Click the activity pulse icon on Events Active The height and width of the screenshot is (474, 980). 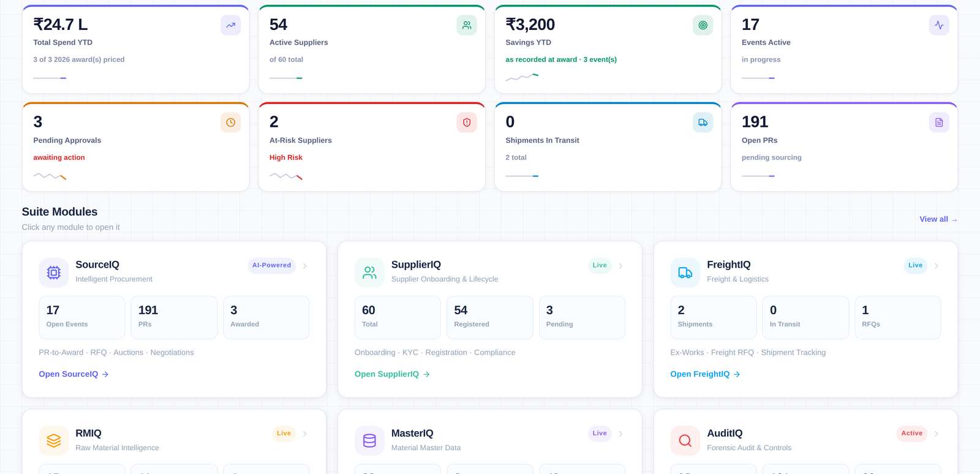coord(939,25)
